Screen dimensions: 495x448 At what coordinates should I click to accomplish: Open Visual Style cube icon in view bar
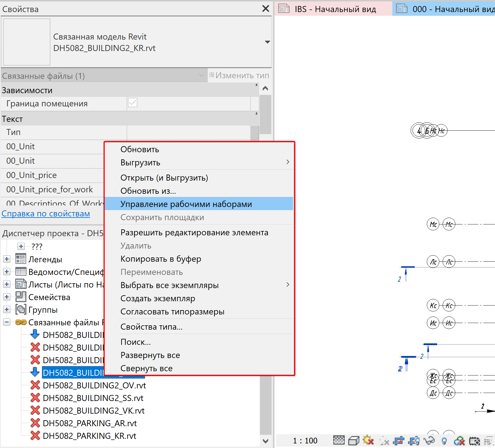click(354, 440)
